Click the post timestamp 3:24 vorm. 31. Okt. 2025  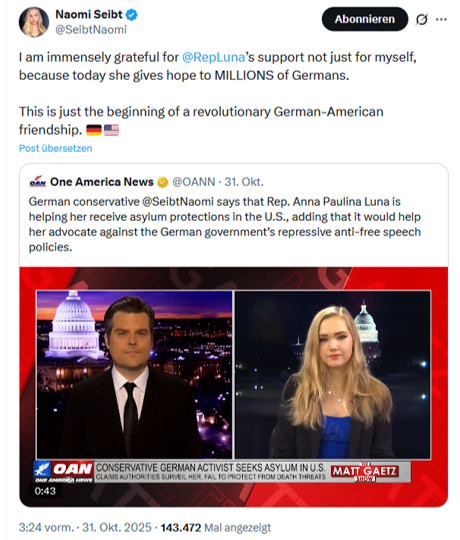point(85,527)
